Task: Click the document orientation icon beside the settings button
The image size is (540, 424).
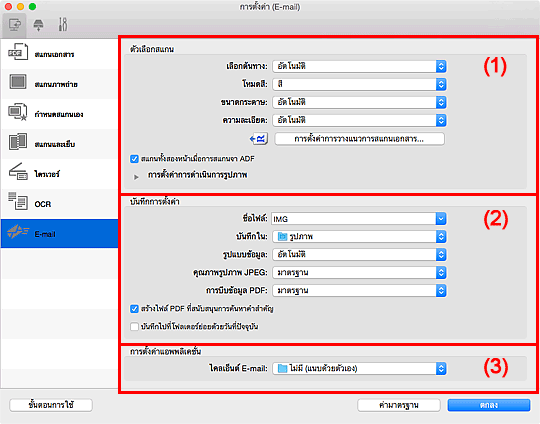Action: coord(259,139)
